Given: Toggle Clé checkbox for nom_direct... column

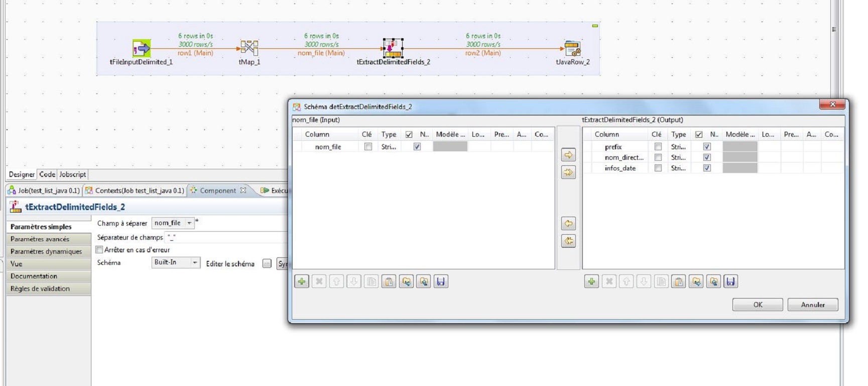Looking at the screenshot, I should coord(658,157).
